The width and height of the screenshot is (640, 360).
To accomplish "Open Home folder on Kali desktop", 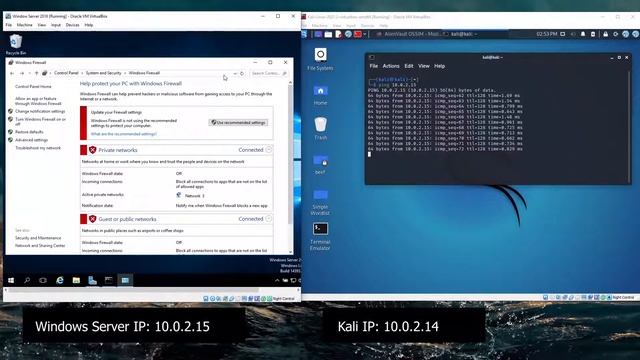I will [320, 95].
